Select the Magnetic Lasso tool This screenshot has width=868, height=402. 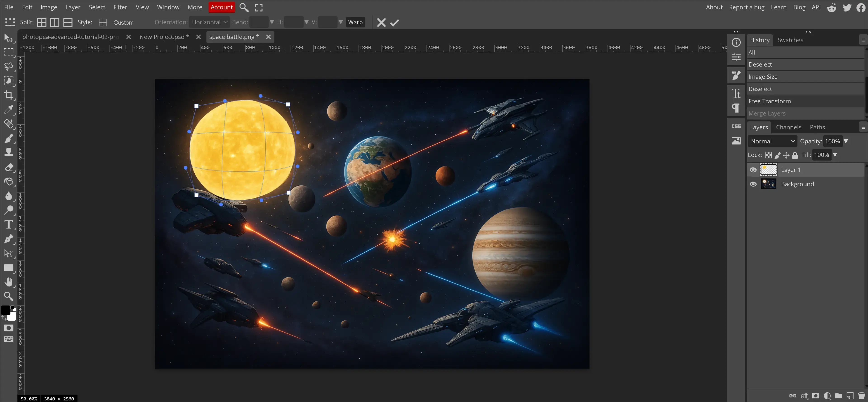(x=8, y=66)
